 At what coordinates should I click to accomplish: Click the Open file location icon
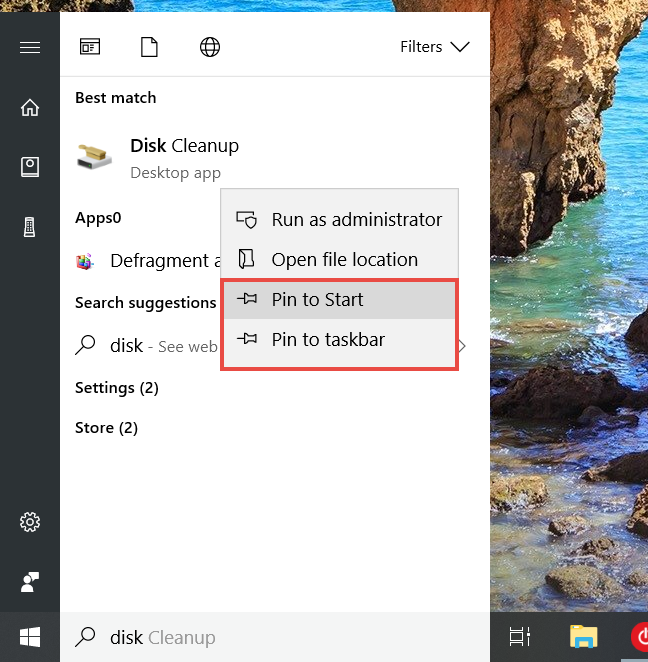coord(247,259)
